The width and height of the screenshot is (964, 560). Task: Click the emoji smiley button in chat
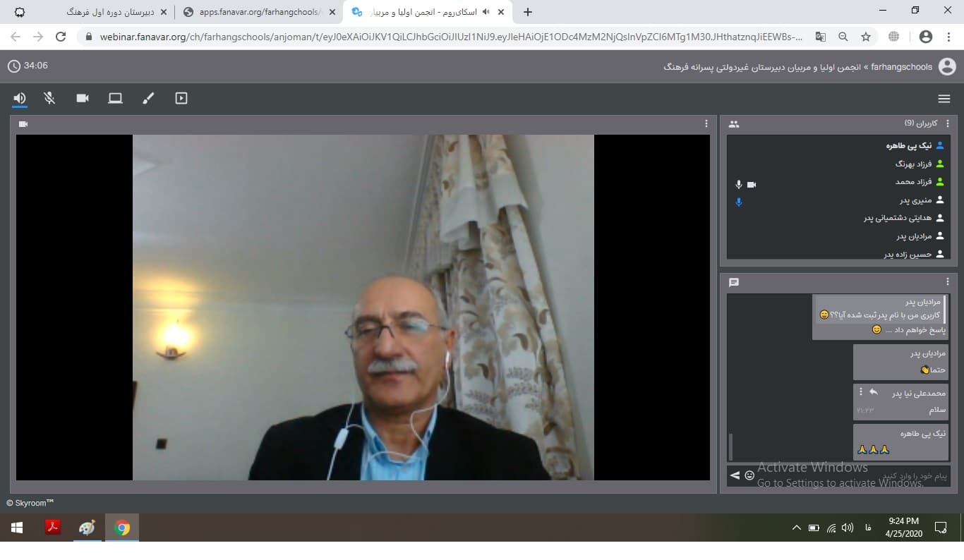pyautogui.click(x=749, y=476)
